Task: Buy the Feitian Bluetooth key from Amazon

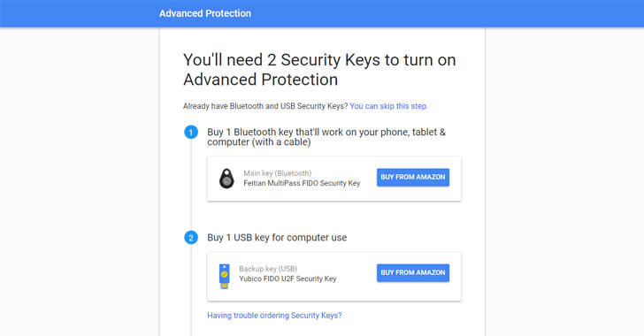Action: click(413, 177)
